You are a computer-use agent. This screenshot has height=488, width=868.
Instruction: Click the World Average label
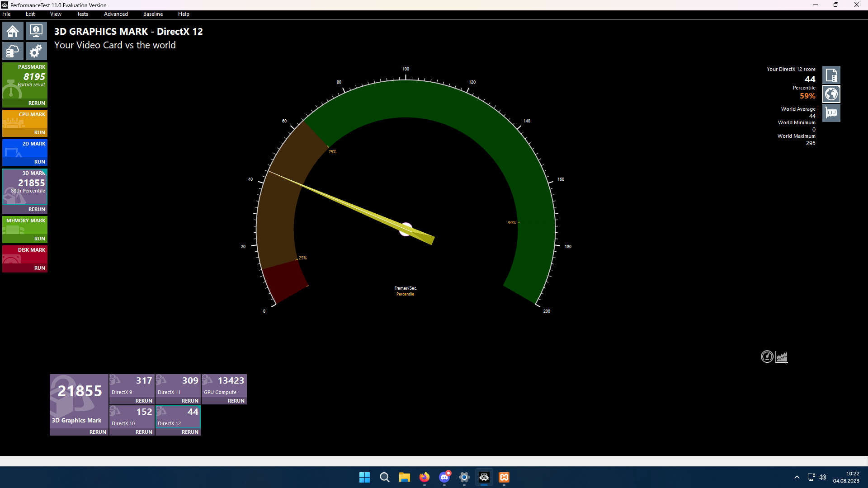[798, 109]
